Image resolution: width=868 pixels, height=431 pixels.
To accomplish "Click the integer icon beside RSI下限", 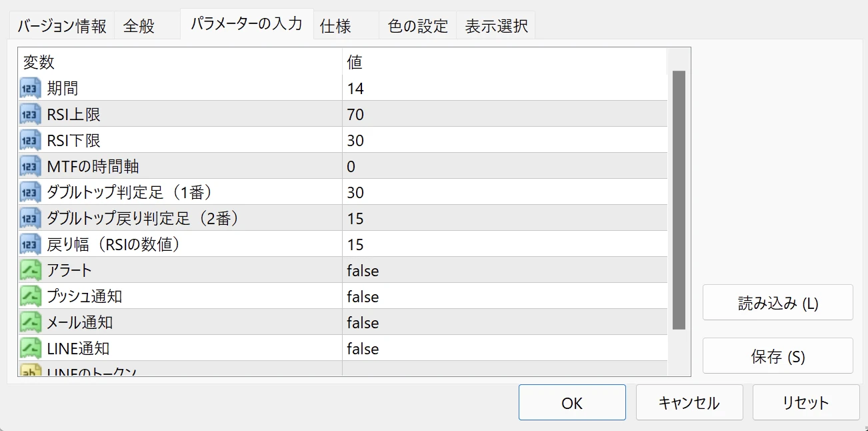I will pos(31,140).
